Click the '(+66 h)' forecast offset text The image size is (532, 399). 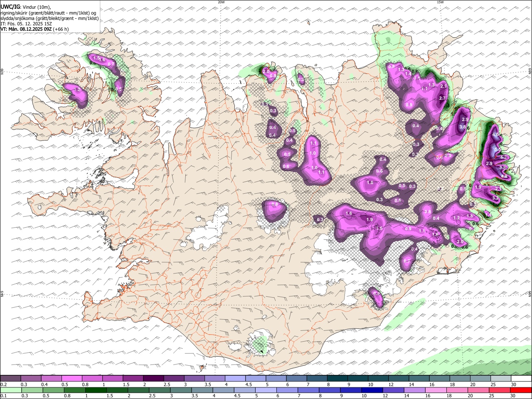coord(61,29)
